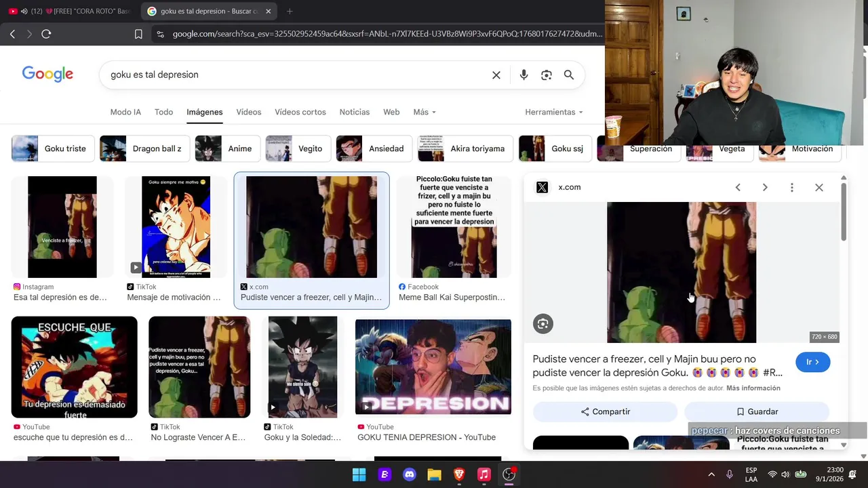Close the image preview panel

click(819, 188)
